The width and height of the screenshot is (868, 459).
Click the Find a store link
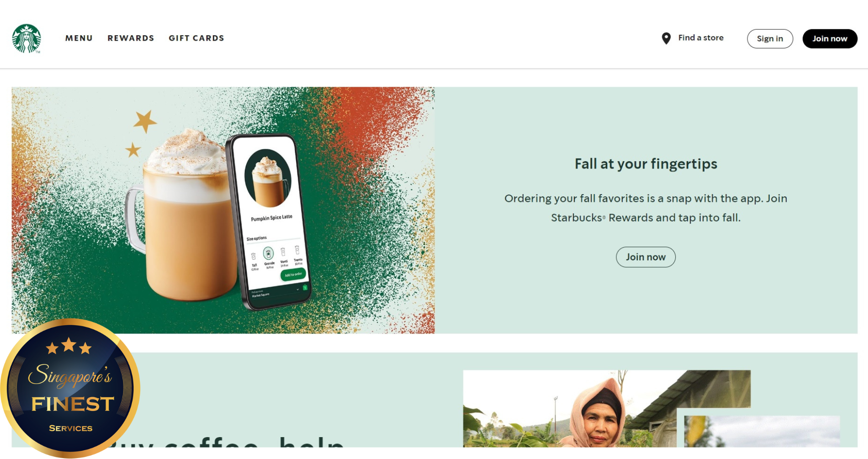tap(700, 38)
